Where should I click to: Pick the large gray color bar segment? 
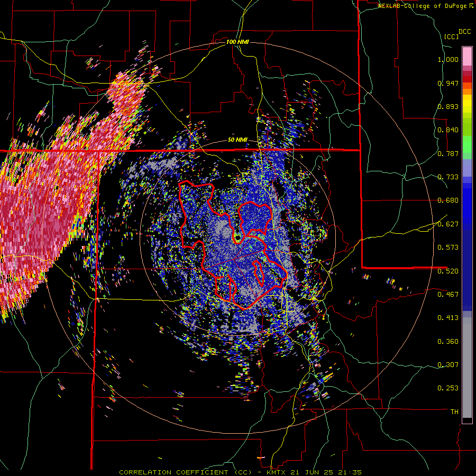tap(467, 368)
